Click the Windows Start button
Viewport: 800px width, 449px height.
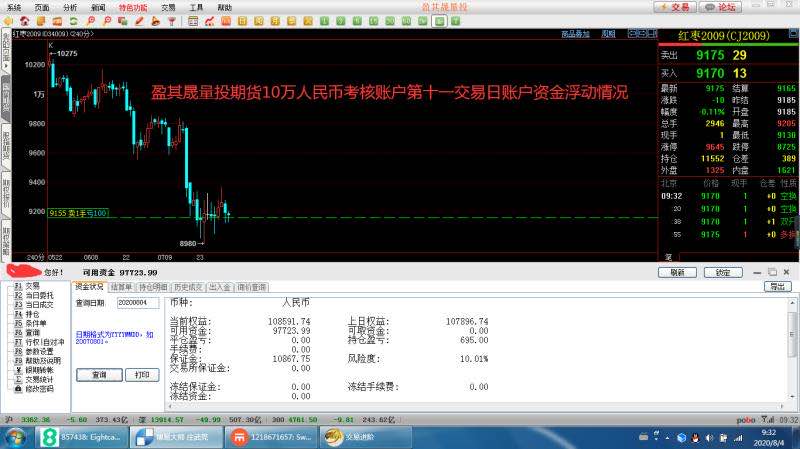click(x=15, y=437)
